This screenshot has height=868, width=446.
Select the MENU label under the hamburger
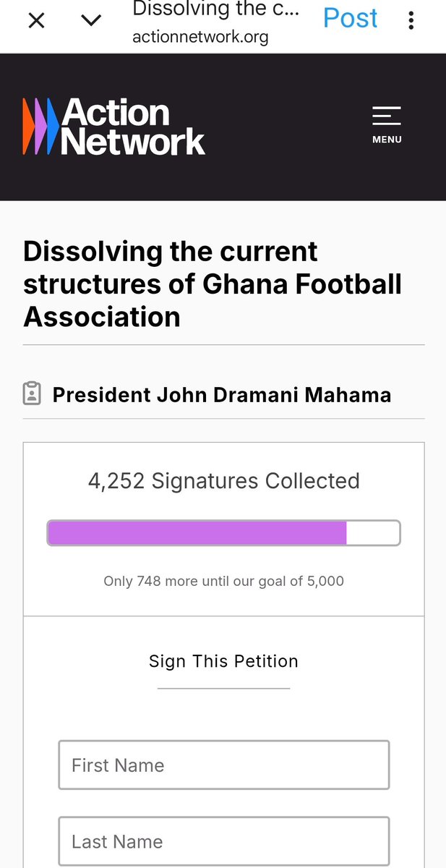click(387, 140)
